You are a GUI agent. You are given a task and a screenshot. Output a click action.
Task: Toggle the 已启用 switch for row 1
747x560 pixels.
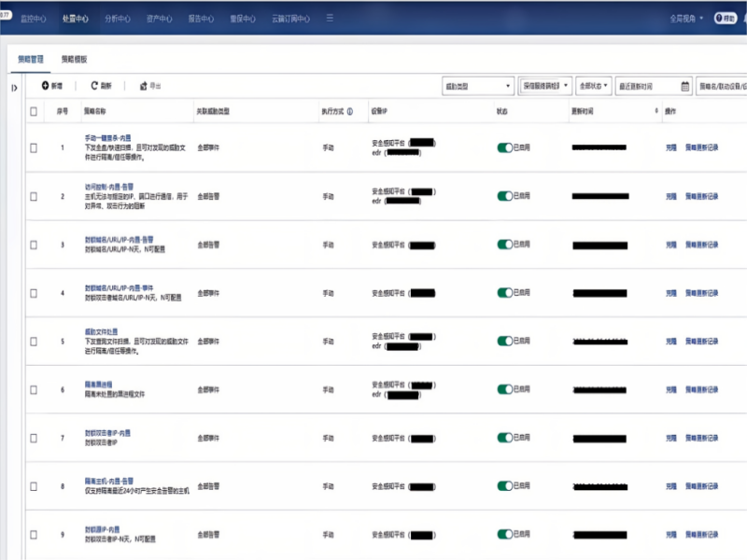tap(505, 147)
